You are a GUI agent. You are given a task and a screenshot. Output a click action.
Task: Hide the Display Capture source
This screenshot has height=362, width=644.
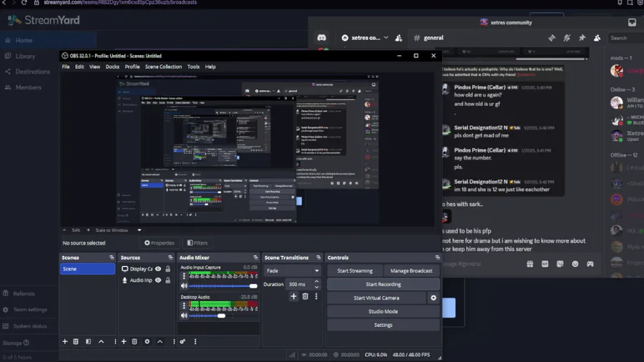158,269
